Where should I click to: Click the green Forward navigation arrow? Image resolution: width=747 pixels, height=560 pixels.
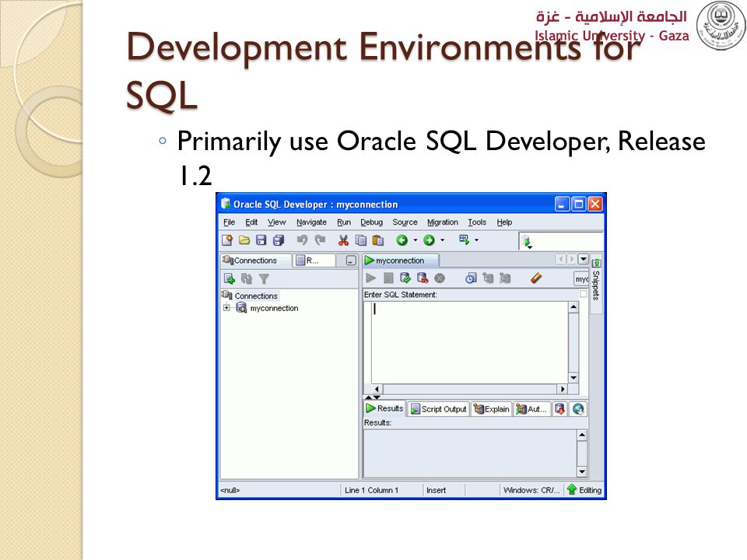tap(430, 240)
